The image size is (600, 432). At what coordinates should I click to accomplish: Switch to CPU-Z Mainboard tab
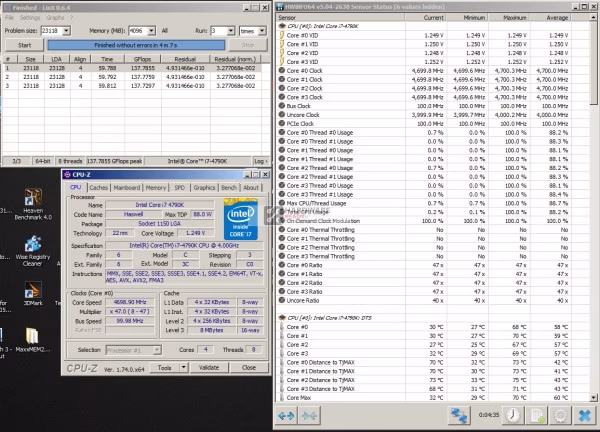pos(127,187)
